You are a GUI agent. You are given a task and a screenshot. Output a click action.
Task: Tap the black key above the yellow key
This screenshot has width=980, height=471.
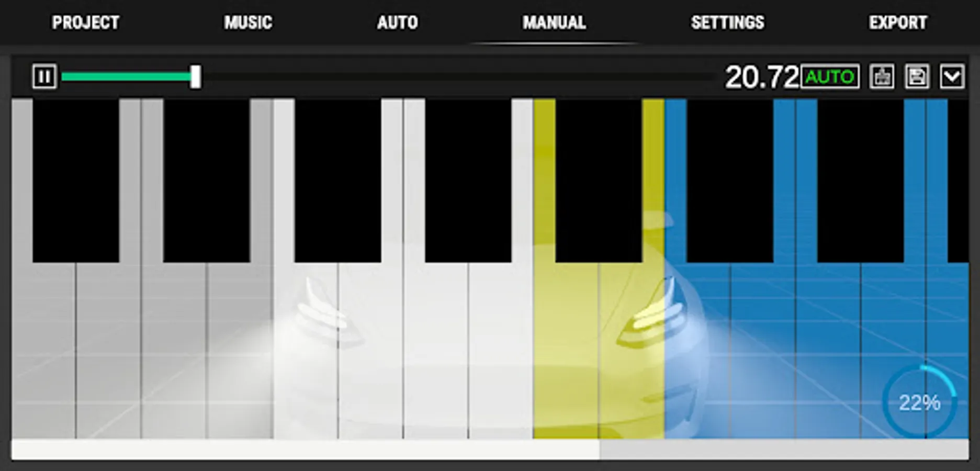[599, 181]
